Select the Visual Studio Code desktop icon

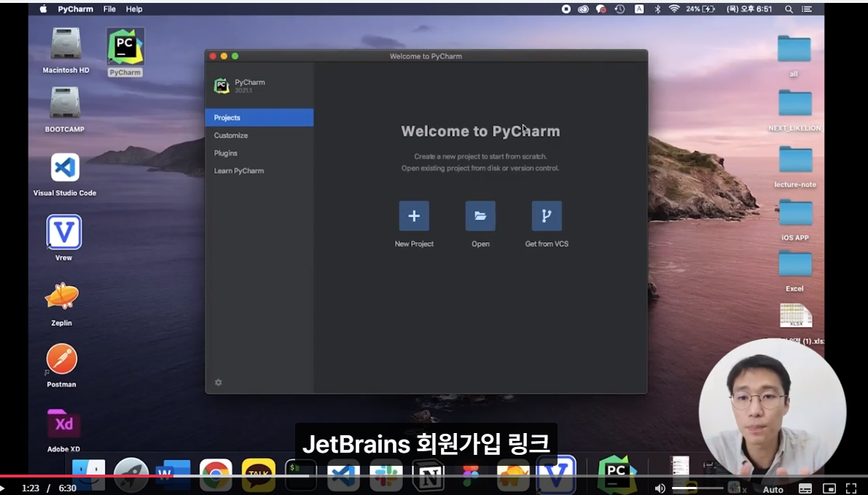point(65,167)
